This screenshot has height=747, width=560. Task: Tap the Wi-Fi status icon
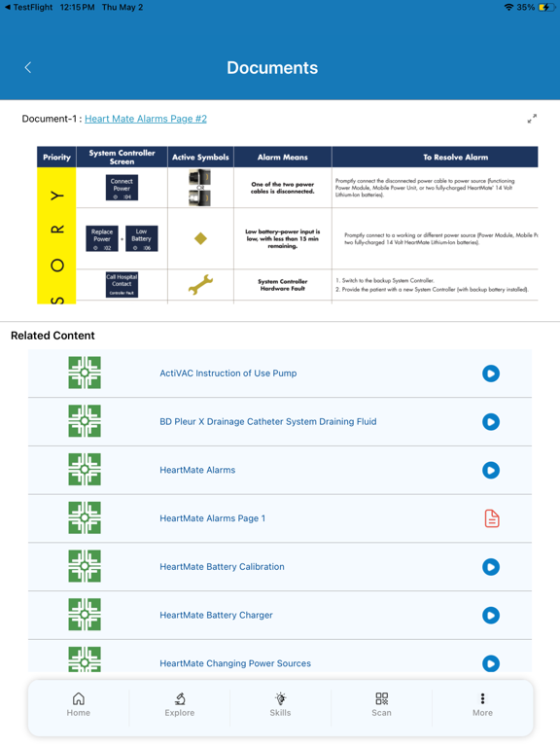click(508, 7)
